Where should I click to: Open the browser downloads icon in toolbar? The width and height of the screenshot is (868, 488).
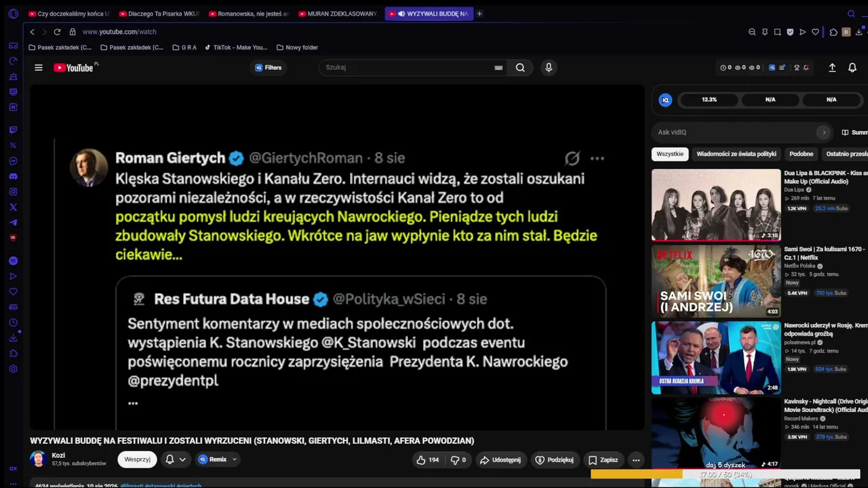859,32
